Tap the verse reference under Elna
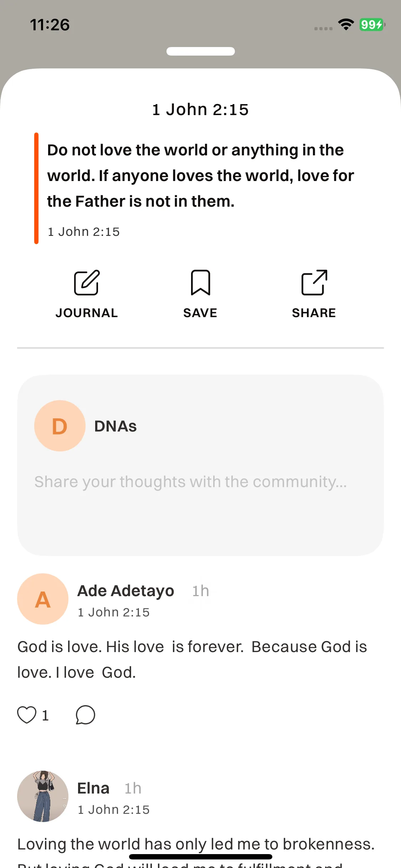The width and height of the screenshot is (401, 868). click(x=114, y=810)
